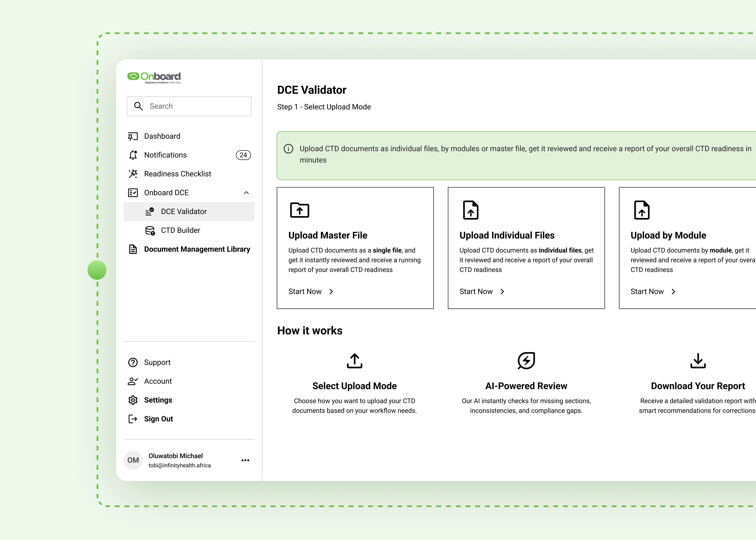
Task: Click chevron beside Upload by Module Start Now
Action: 674,292
